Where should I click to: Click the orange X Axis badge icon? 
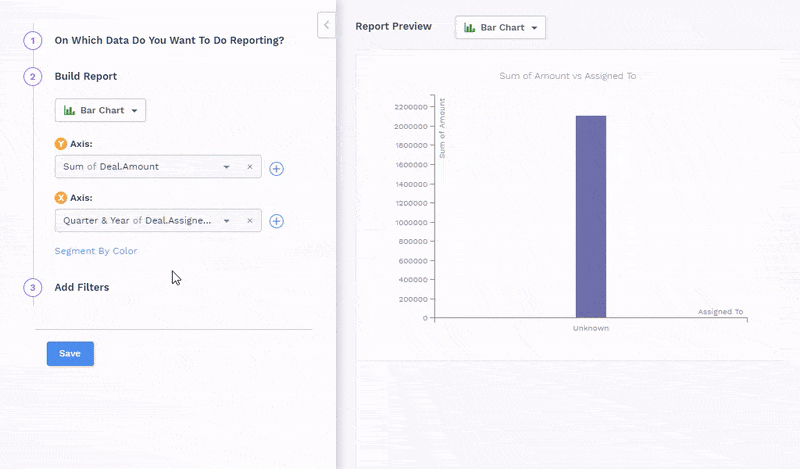[60, 197]
